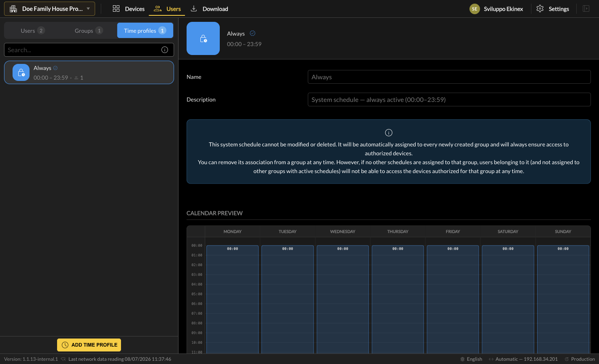Screen dimensions: 599x364
Task: Click the connection mode code icon
Action: click(x=491, y=359)
